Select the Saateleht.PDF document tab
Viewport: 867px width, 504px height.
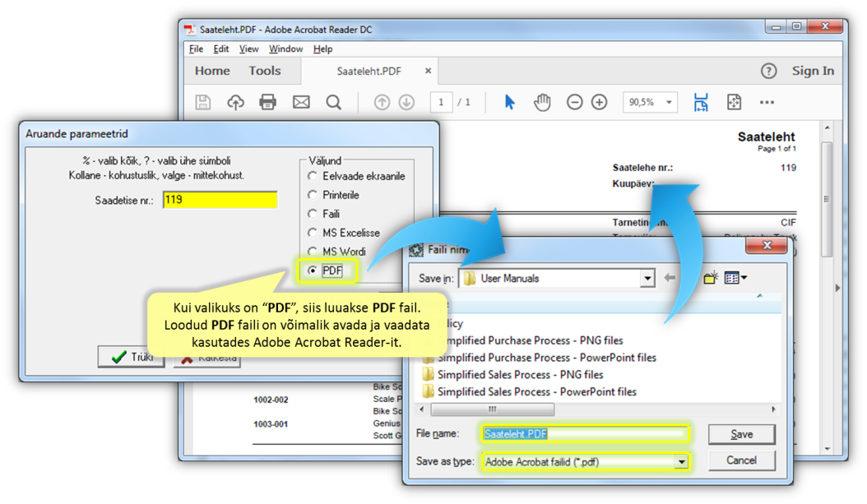coord(369,72)
